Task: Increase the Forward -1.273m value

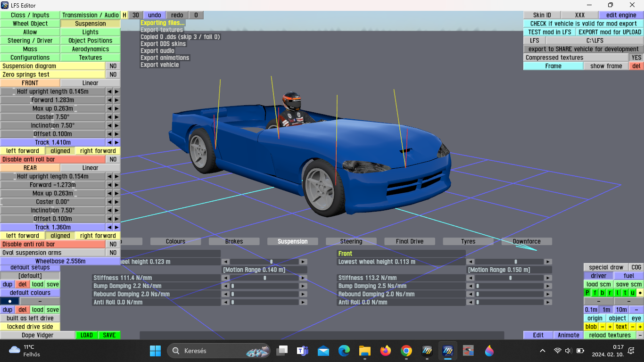Action: (117, 185)
